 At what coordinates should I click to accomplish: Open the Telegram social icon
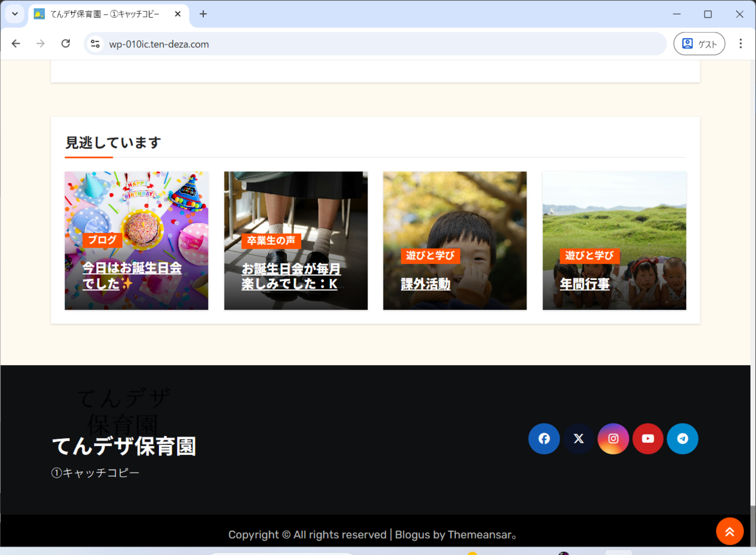[682, 439]
